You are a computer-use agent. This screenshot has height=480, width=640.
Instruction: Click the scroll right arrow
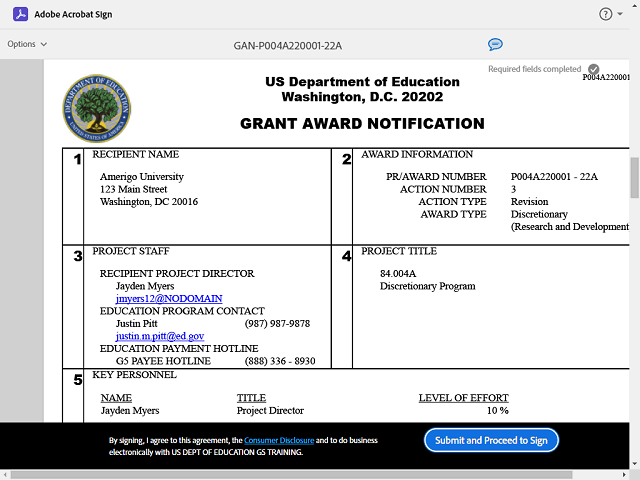(x=625, y=475)
